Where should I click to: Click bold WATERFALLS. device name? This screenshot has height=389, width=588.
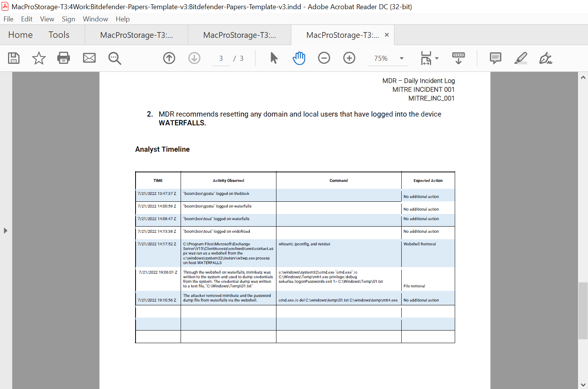pyautogui.click(x=182, y=123)
